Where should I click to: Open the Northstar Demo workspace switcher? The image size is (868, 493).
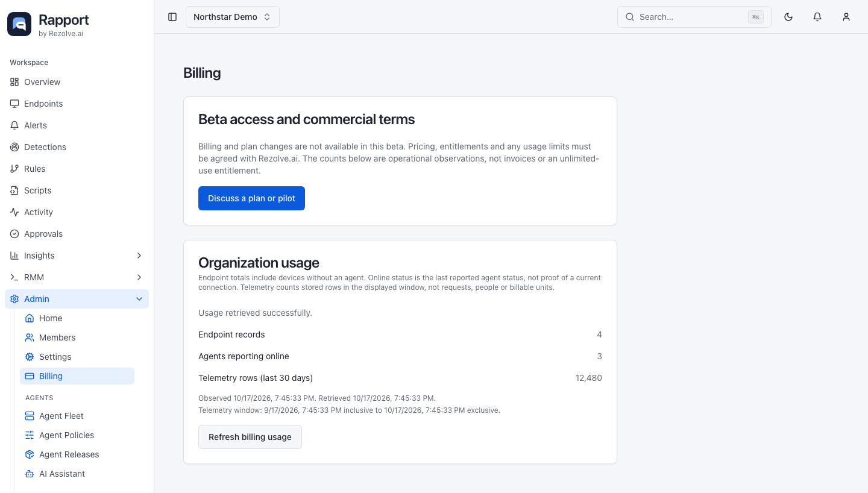(x=233, y=17)
